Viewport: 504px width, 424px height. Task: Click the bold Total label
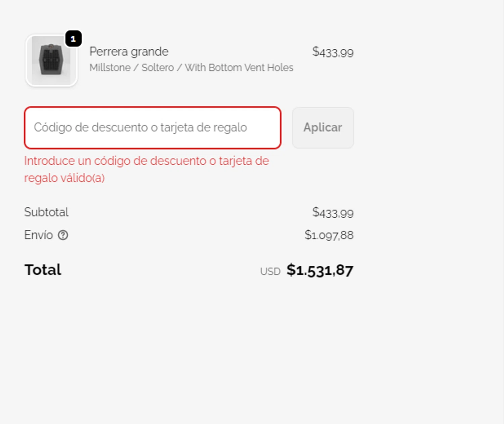(43, 270)
